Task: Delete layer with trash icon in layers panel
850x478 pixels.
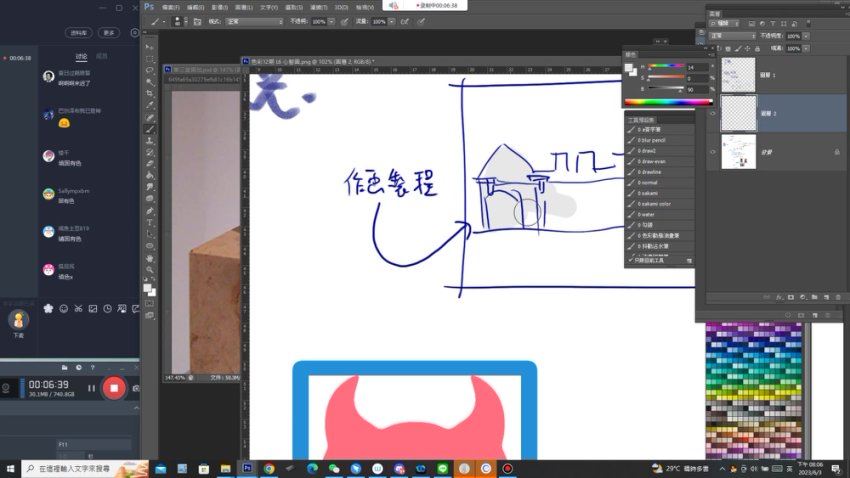Action: coord(838,298)
